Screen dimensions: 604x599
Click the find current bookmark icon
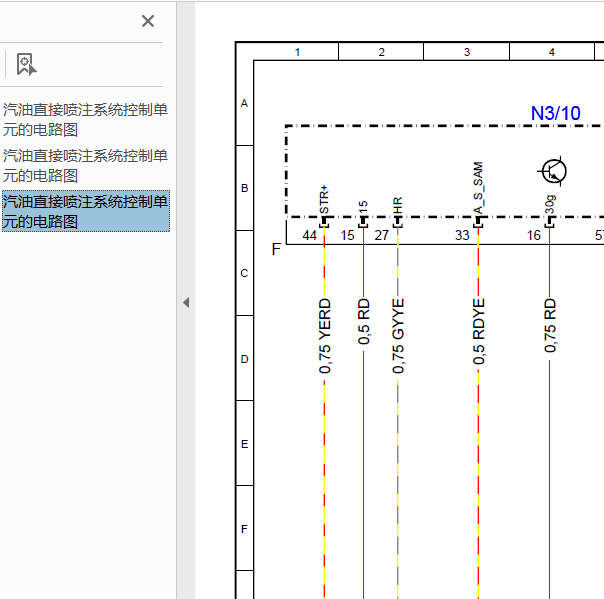coord(26,64)
